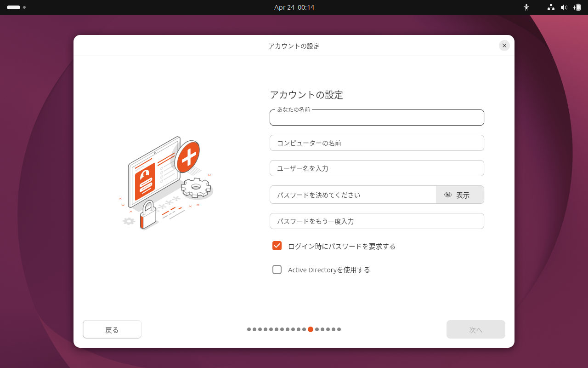Click the 戻る button
The width and height of the screenshot is (588, 368).
click(x=112, y=329)
